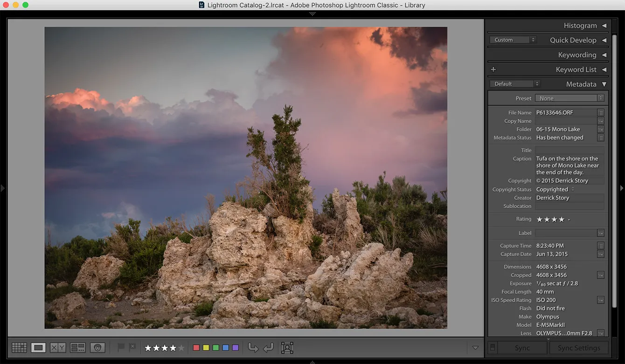The height and width of the screenshot is (364, 625).
Task: Toggle the Reject flag
Action: coord(132,347)
